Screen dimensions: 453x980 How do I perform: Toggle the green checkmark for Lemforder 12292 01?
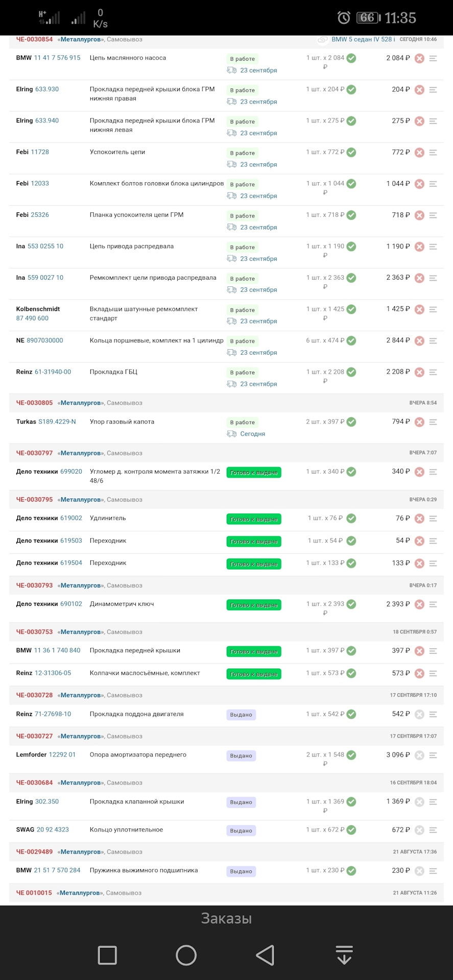tap(351, 755)
